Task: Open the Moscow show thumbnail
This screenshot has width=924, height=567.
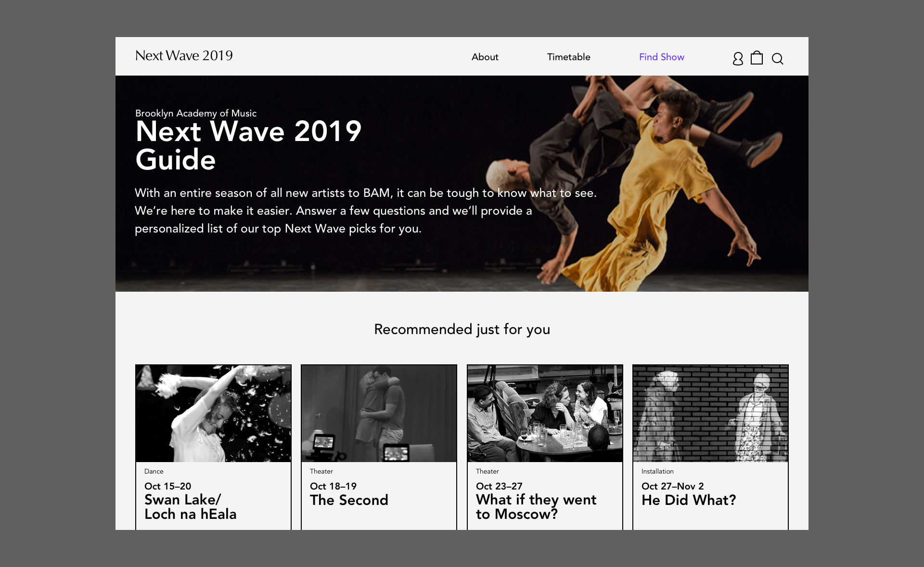Action: (545, 413)
